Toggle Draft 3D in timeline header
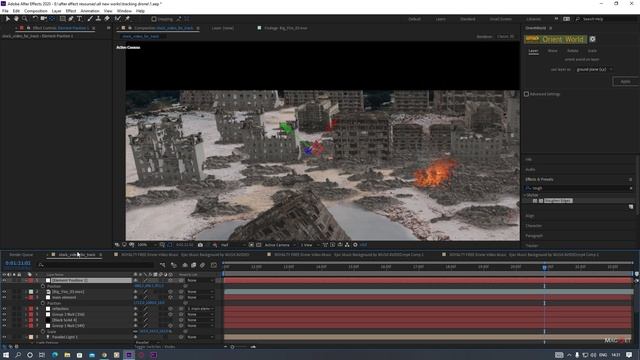The image size is (640, 360). tap(174, 265)
